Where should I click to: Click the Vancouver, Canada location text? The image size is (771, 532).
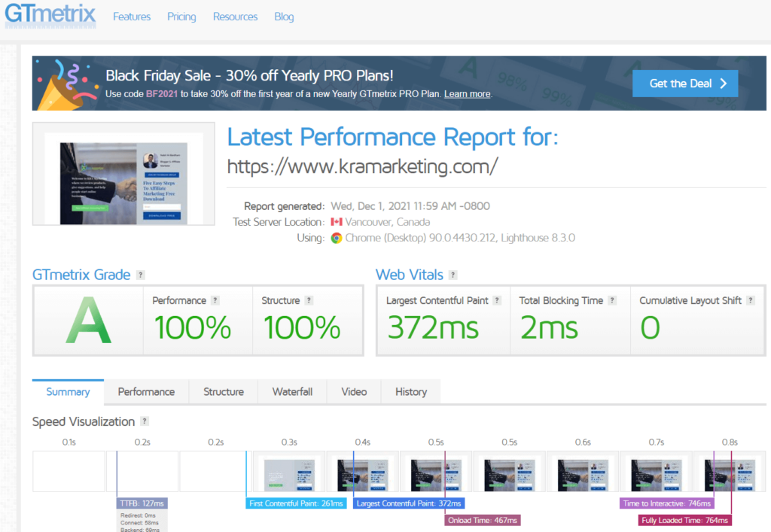(x=388, y=222)
